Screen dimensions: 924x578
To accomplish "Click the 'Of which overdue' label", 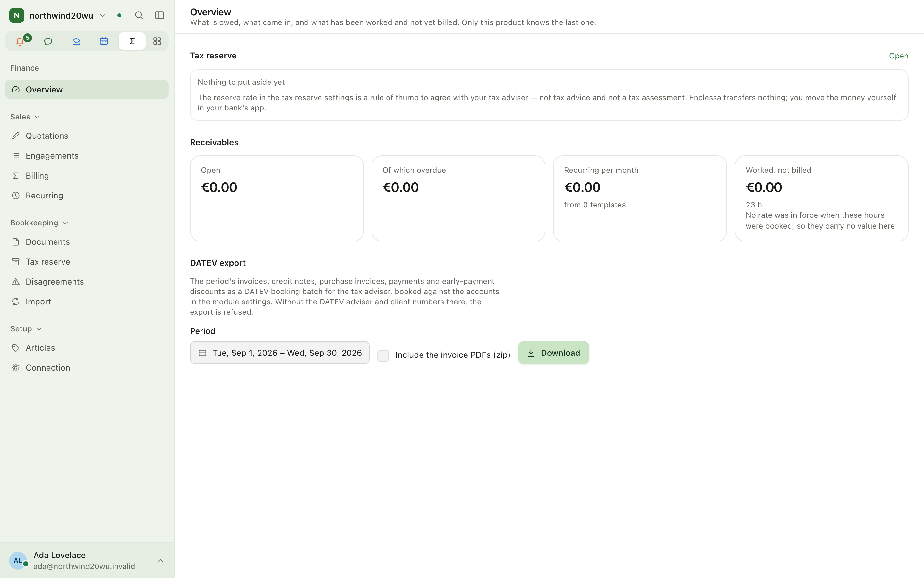I will click(x=414, y=170).
